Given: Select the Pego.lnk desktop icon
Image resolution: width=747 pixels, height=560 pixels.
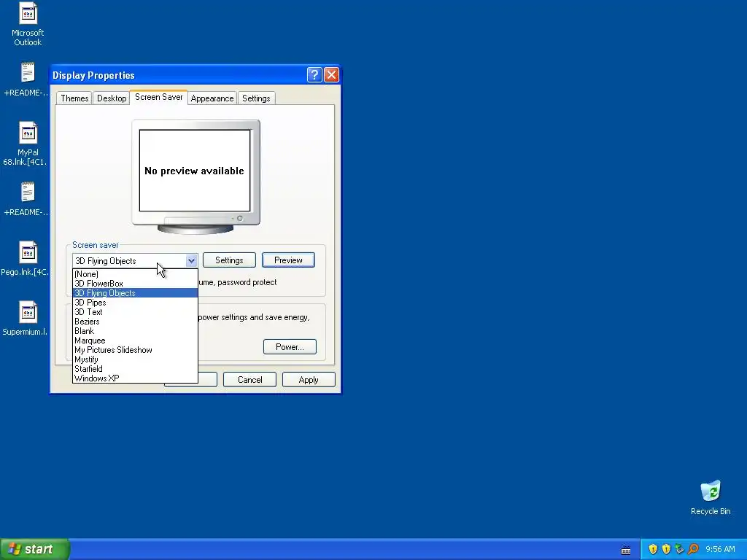Looking at the screenshot, I should tap(27, 259).
